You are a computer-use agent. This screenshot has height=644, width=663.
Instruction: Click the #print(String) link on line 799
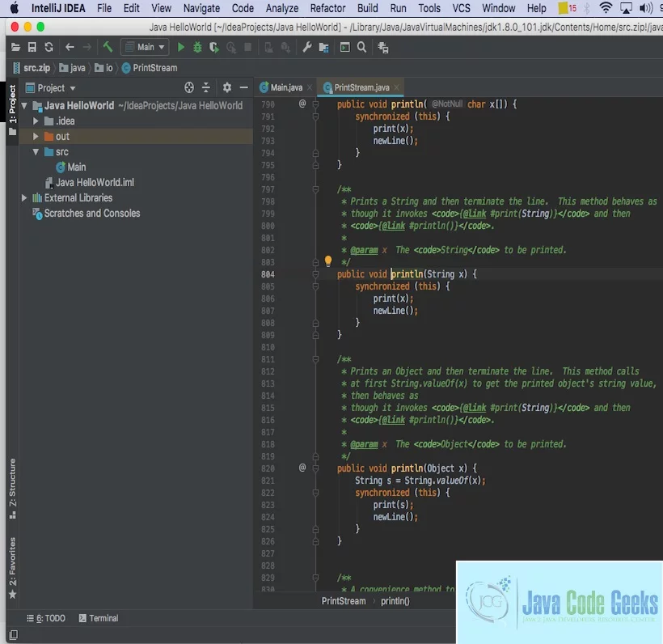coord(522,214)
